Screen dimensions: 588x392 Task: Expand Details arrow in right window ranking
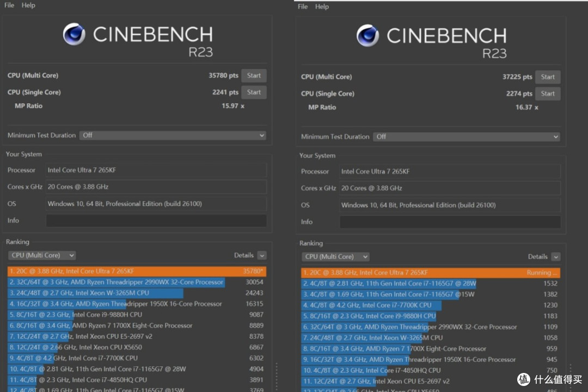[556, 257]
